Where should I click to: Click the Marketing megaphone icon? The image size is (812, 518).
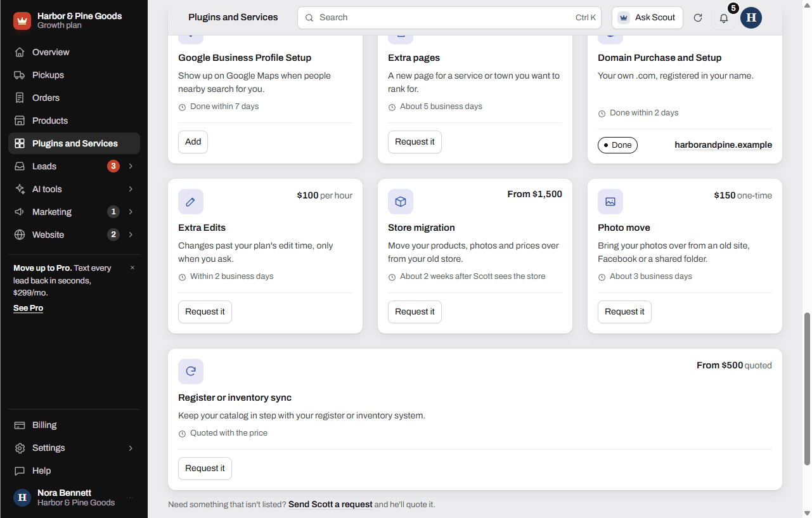pyautogui.click(x=20, y=212)
